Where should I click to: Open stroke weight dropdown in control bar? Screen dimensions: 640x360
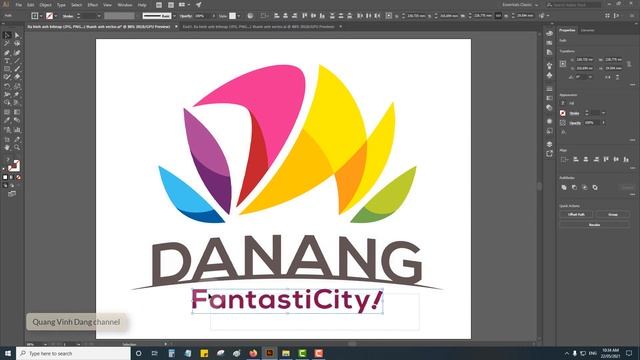(99, 16)
